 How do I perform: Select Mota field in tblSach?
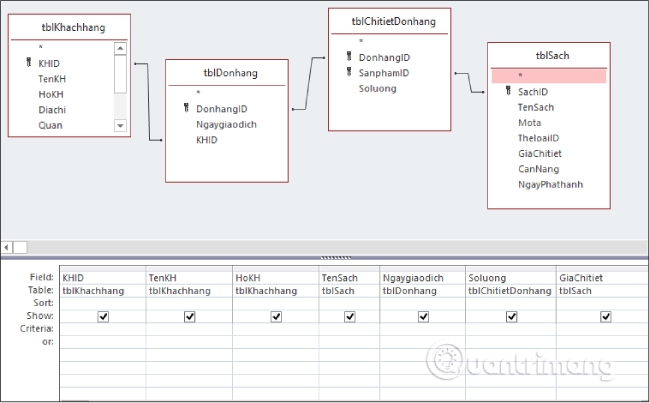coord(530,123)
